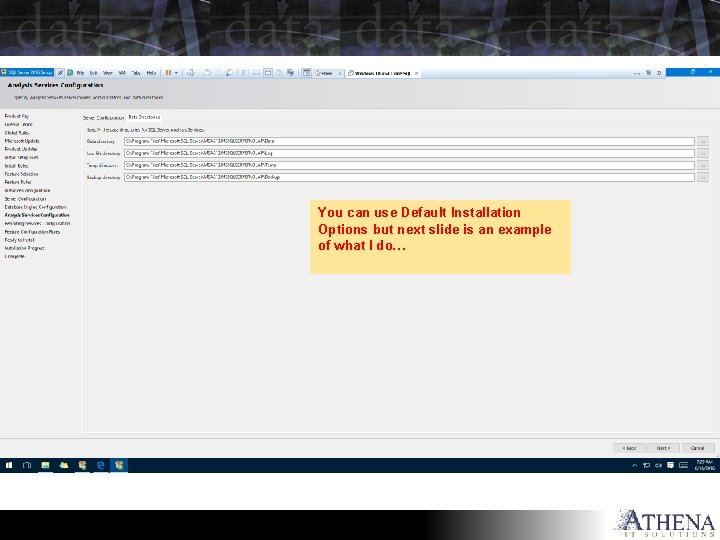Select the Global Rules step

[17, 133]
